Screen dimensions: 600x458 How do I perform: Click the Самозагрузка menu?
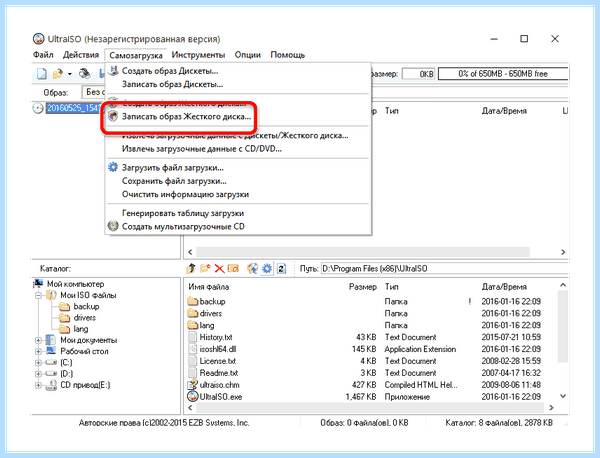point(136,55)
